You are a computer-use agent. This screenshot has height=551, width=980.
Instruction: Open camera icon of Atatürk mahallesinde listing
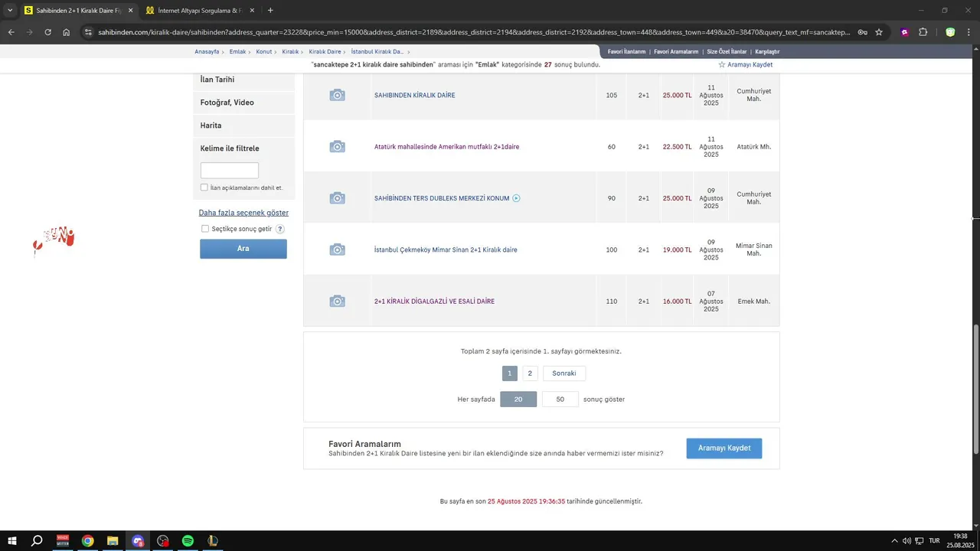pyautogui.click(x=337, y=146)
